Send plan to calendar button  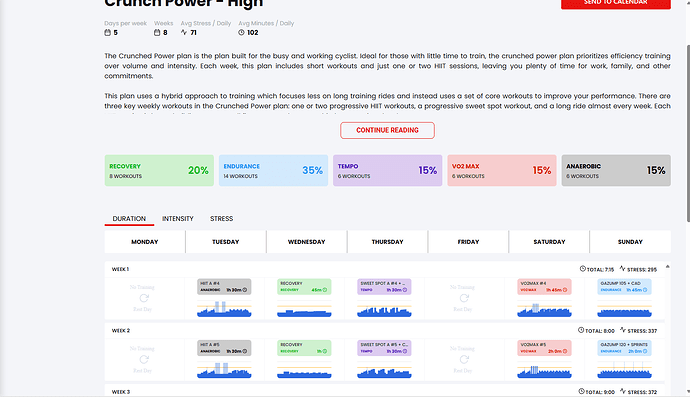point(616,4)
